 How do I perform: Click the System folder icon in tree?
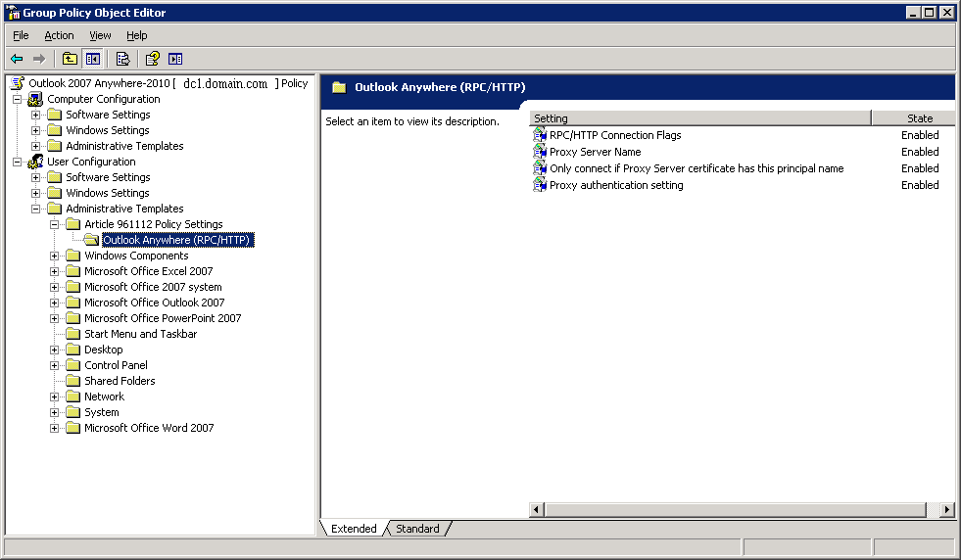click(72, 412)
